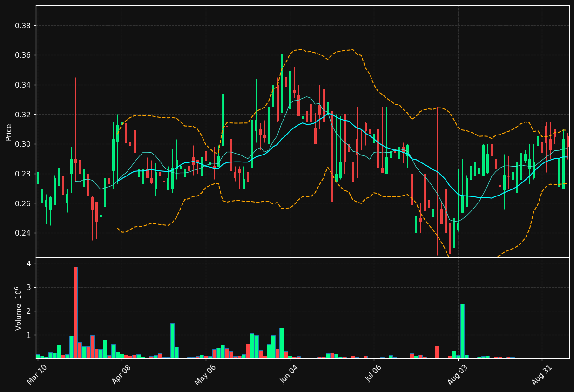Click the 0.26 price axis label

pyautogui.click(x=23, y=203)
